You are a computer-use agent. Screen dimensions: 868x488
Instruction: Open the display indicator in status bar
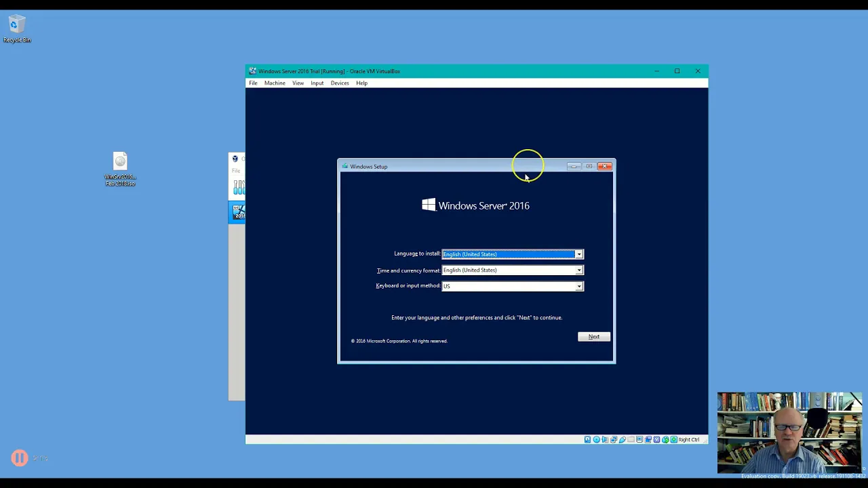(639, 440)
